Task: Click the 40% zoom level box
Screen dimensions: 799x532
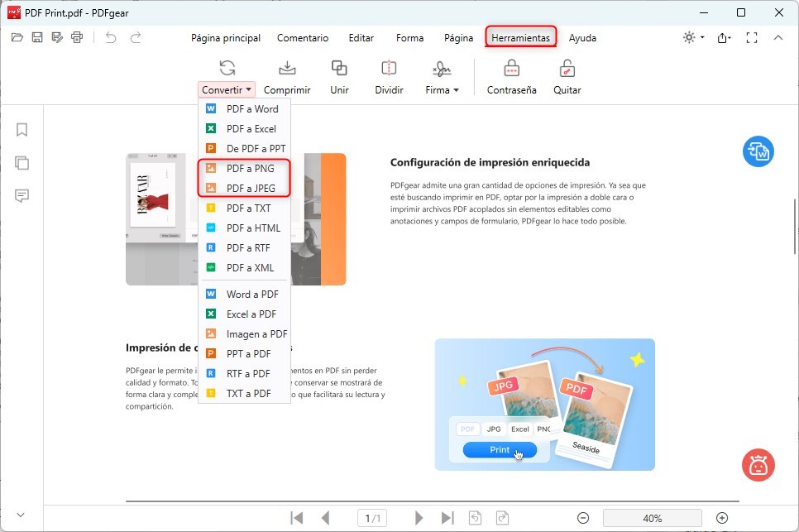Action: coord(653,518)
